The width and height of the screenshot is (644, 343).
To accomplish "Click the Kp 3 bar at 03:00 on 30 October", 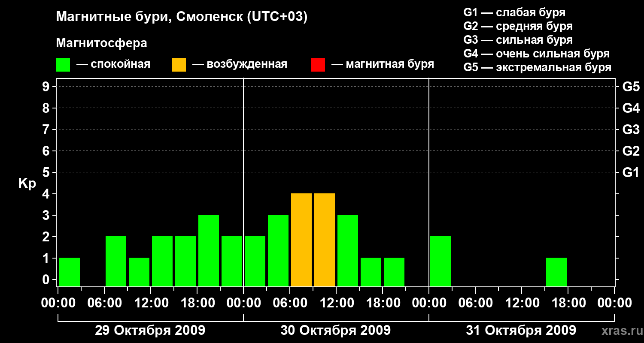I will click(x=278, y=250).
